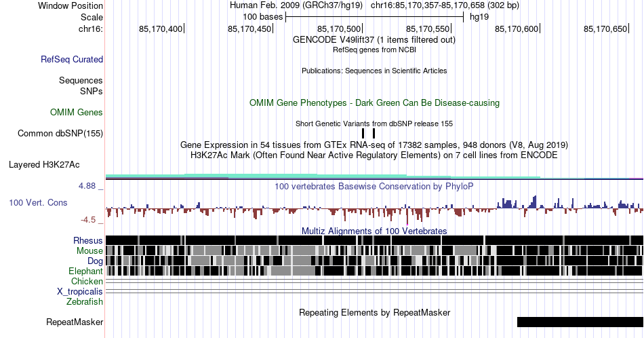This screenshot has height=338, width=644.
Task: Click Publications: Sequences in Scientific Articles title
Action: pyautogui.click(x=374, y=71)
